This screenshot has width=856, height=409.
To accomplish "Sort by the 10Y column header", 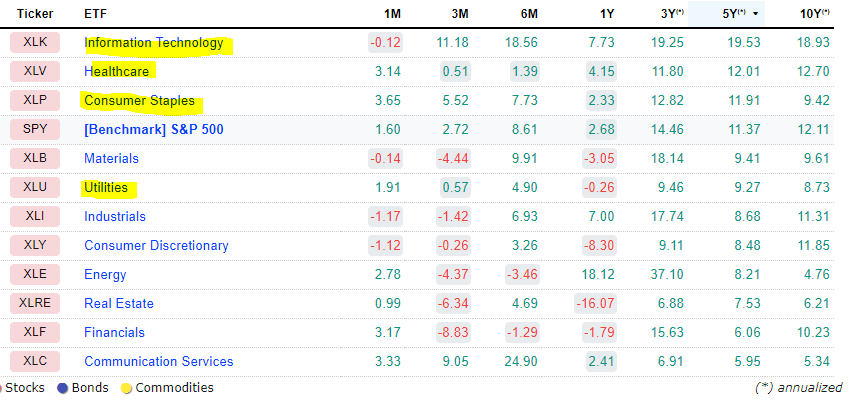I will [x=811, y=14].
